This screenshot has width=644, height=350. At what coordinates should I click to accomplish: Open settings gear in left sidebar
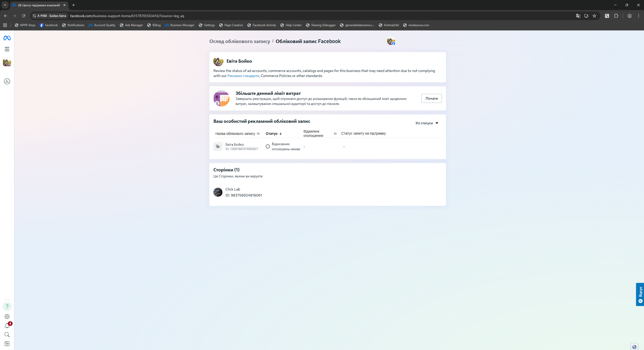tap(7, 317)
